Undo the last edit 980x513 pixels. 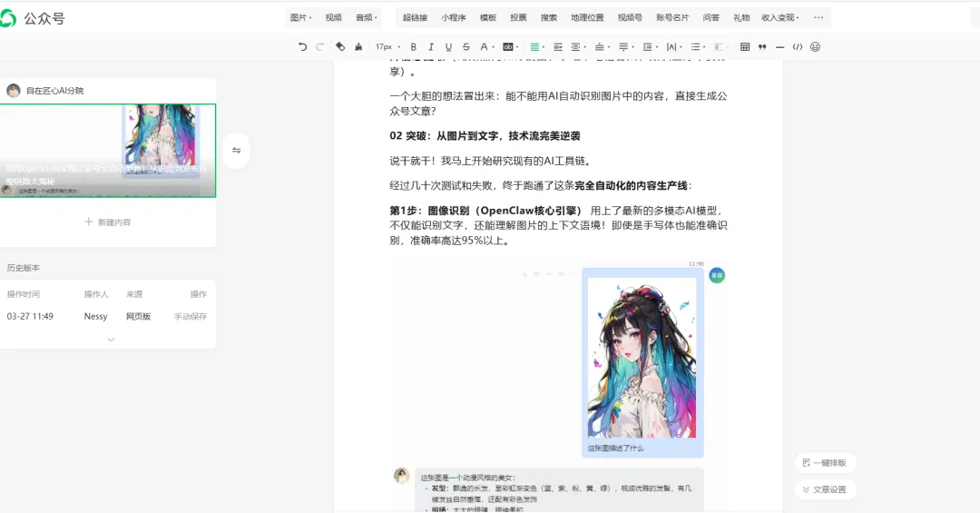302,47
